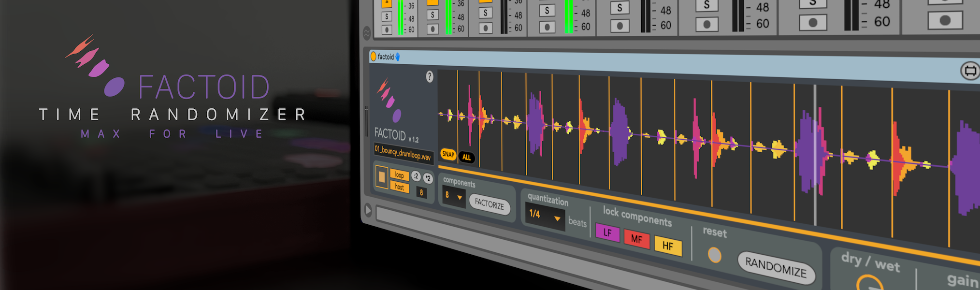
Task: Open the components count dropdown
Action: 454,196
